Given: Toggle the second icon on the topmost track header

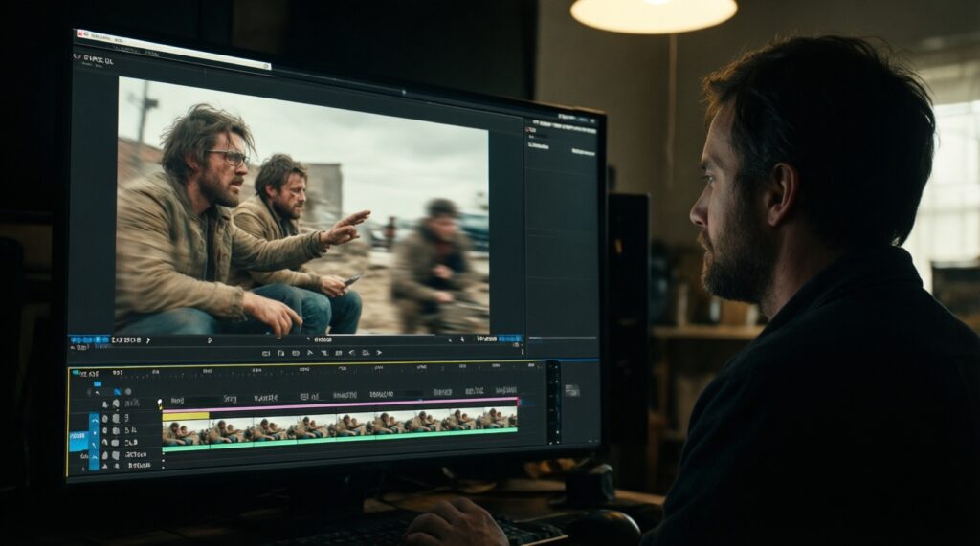Looking at the screenshot, I should (x=116, y=404).
